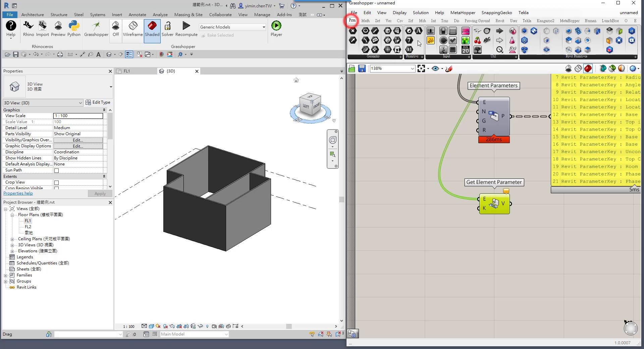Collapse the Extents section in Properties
The width and height of the screenshot is (644, 349).
click(x=104, y=177)
